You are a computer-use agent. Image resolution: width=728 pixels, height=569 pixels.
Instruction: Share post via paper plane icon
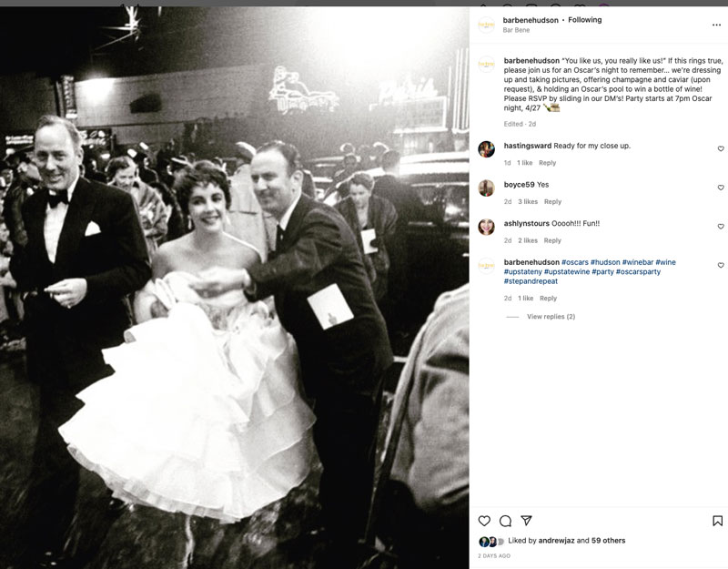coord(526,520)
